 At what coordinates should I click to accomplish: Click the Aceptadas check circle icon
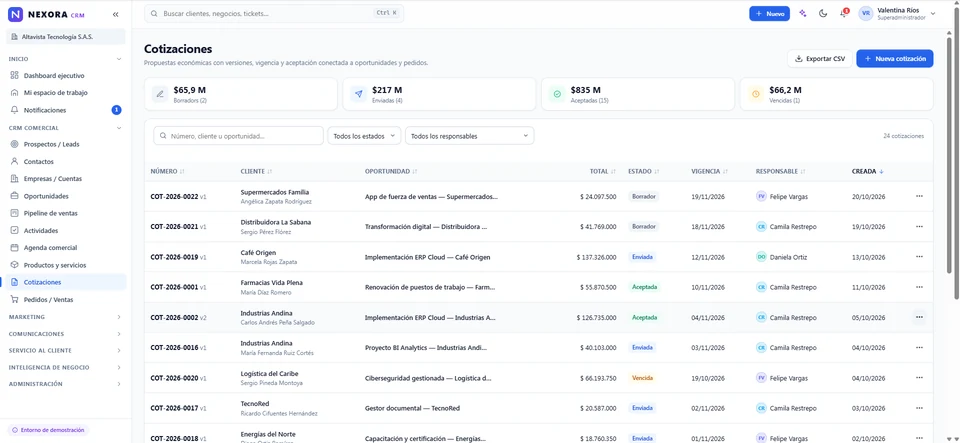pos(557,94)
